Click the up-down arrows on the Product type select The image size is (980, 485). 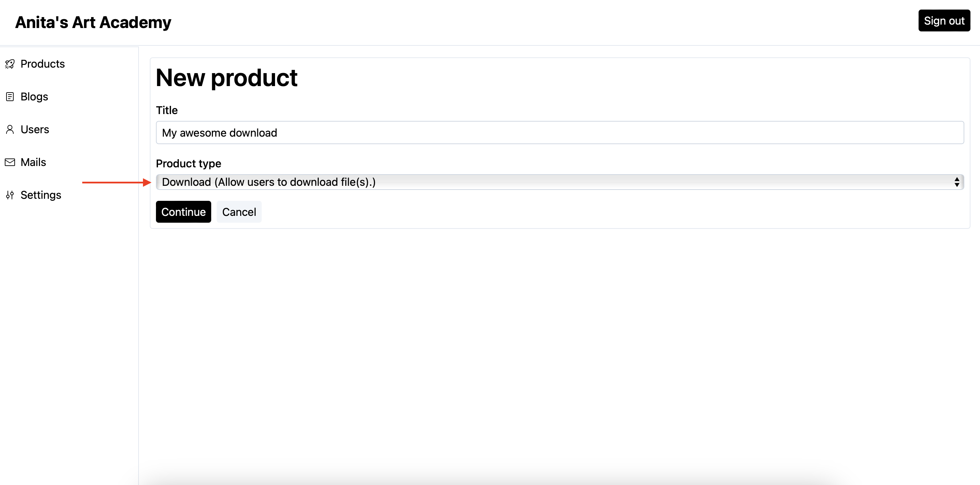pos(956,182)
